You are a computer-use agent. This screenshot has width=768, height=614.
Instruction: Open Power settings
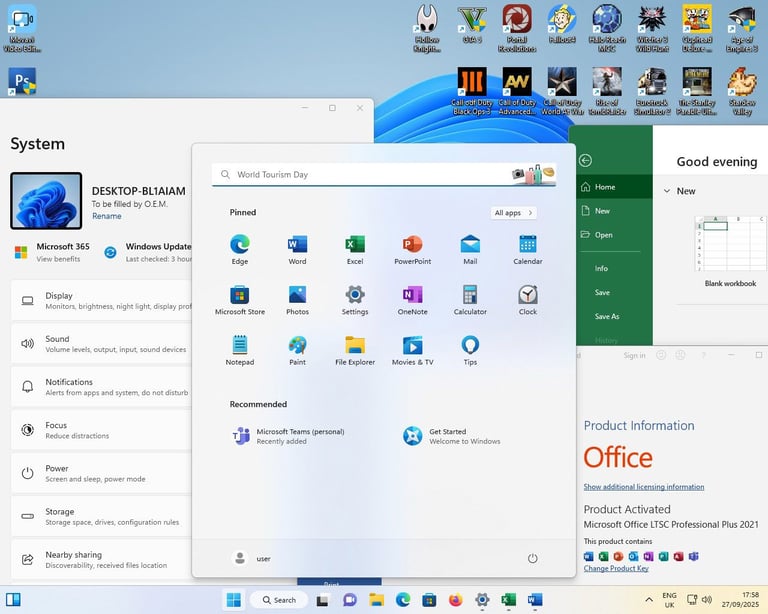[101, 473]
